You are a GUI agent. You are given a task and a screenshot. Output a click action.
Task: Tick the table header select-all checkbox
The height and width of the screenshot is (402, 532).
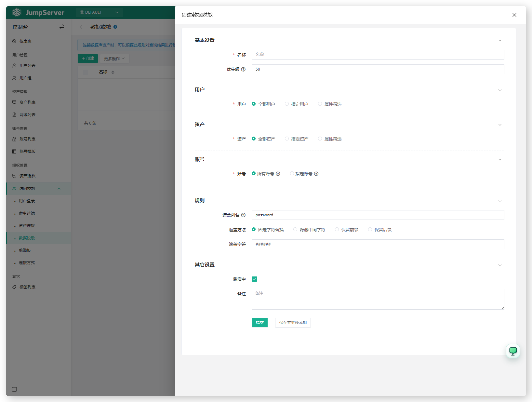(86, 73)
